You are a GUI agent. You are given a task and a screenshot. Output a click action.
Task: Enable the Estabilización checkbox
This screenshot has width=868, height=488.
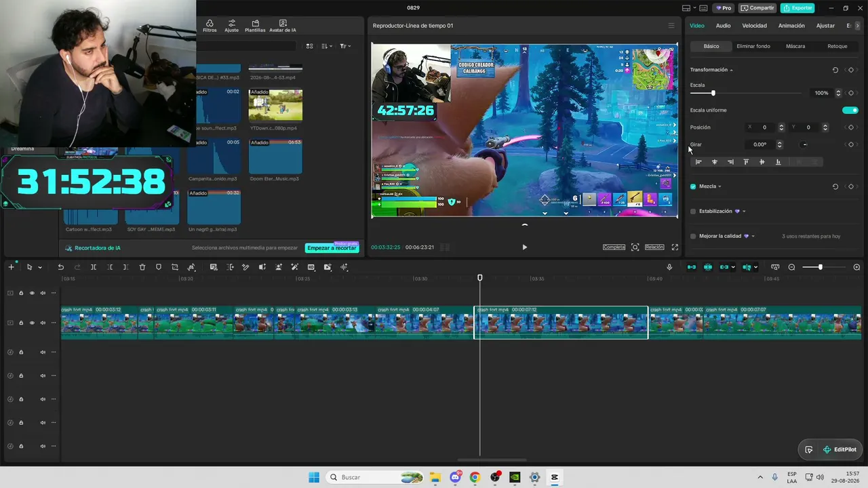pyautogui.click(x=693, y=211)
